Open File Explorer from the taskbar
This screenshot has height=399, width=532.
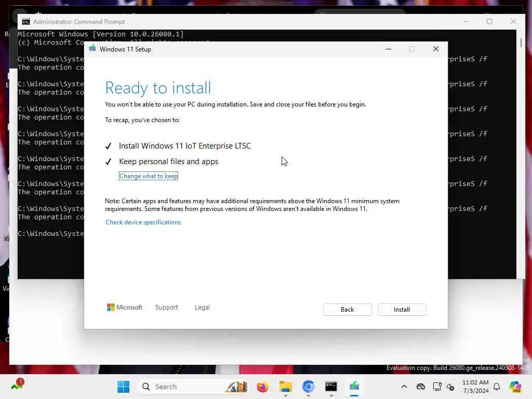point(285,387)
